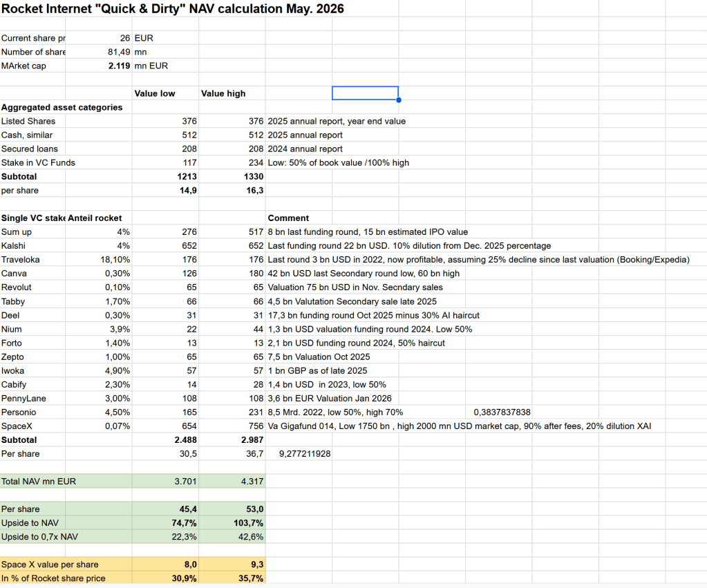Click the fill handle dot of selected cell
Screen dimensions: 707x588
399,99
